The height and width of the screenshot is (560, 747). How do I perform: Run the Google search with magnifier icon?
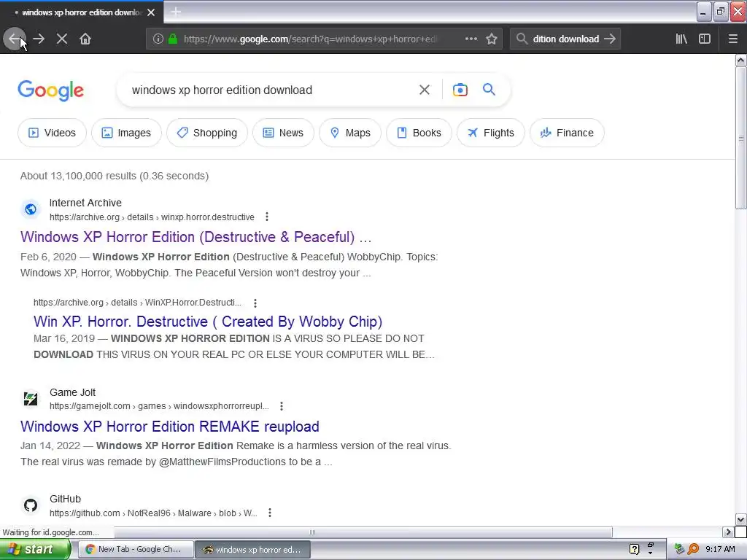point(489,89)
